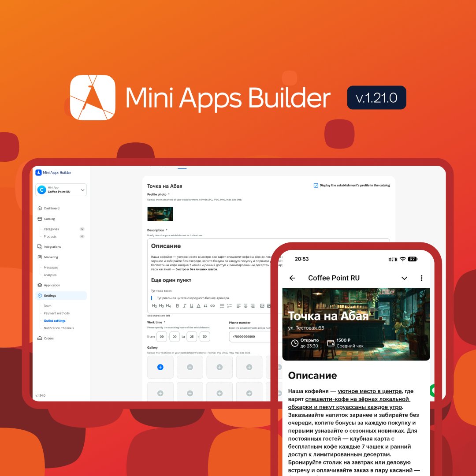Viewport: 476px width, 476px height.
Task: Click the Categories count badge 5
Action: pyautogui.click(x=82, y=229)
